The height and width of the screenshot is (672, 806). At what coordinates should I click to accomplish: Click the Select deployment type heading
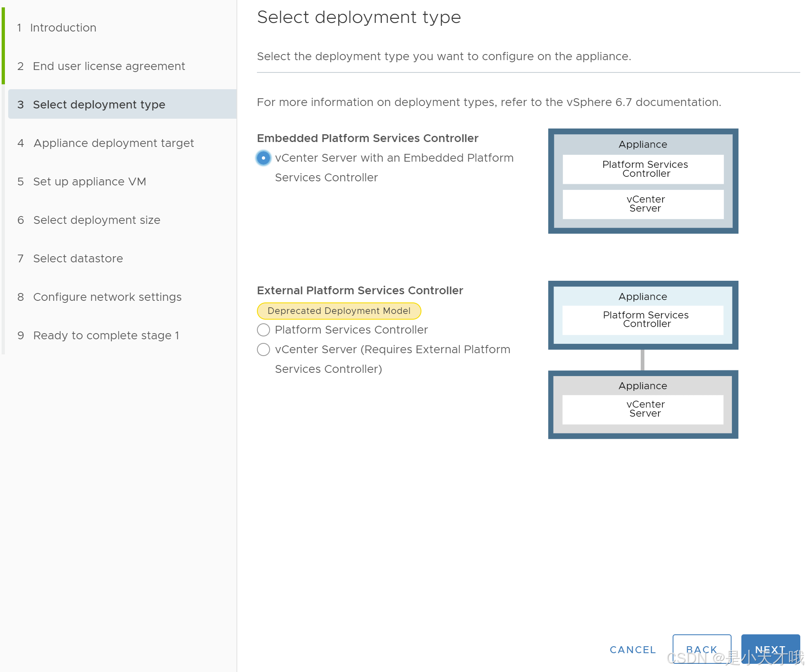[x=359, y=17]
